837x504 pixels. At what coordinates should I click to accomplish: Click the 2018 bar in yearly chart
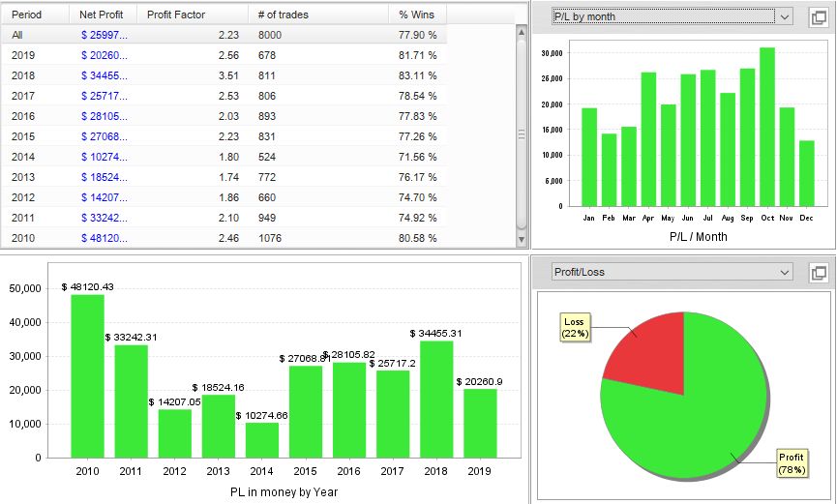tap(436, 400)
